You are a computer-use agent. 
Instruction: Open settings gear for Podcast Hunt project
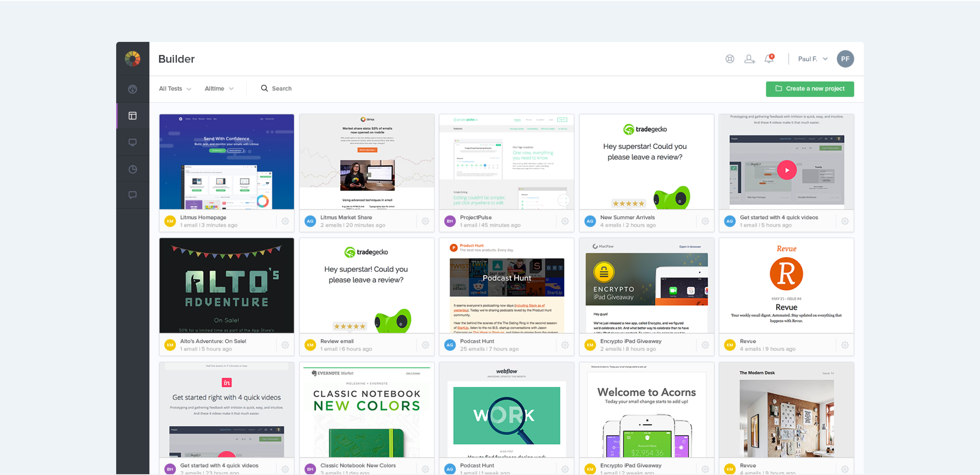[565, 345]
